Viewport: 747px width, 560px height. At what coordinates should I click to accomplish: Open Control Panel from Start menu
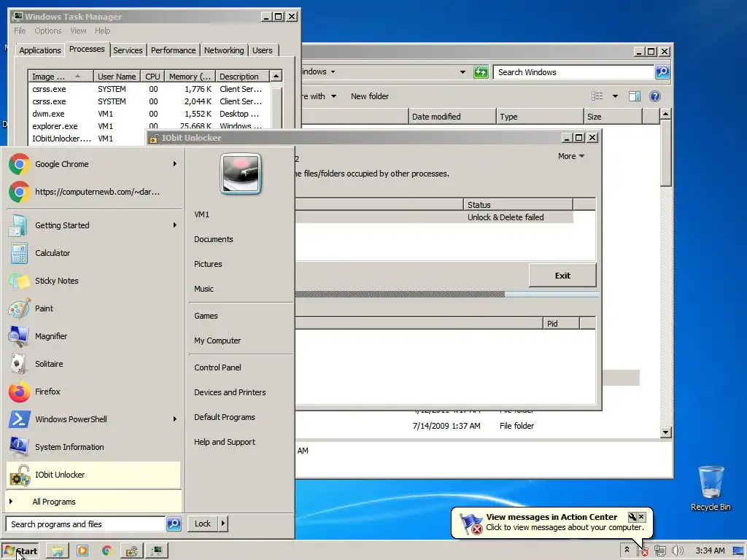pos(217,367)
